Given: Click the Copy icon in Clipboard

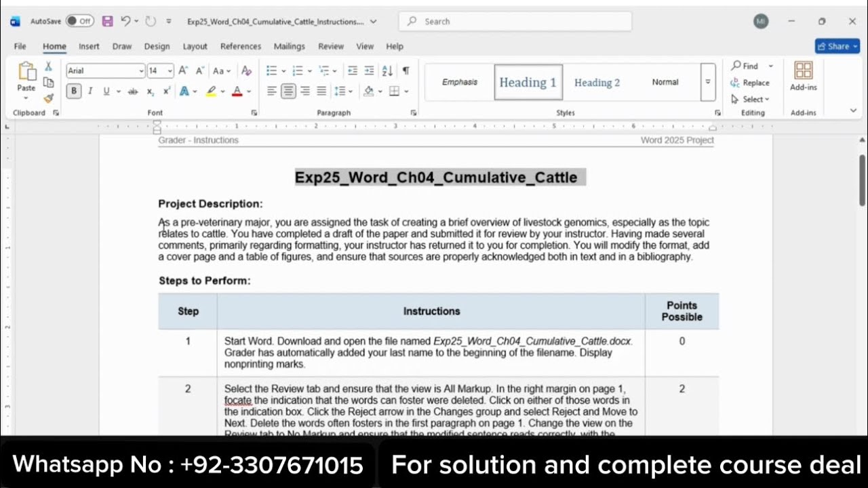Looking at the screenshot, I should pyautogui.click(x=48, y=82).
